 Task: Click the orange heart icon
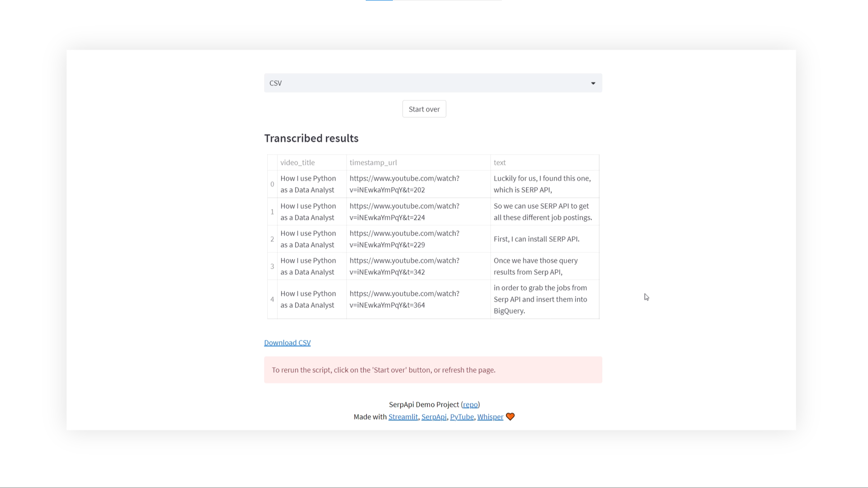510,417
